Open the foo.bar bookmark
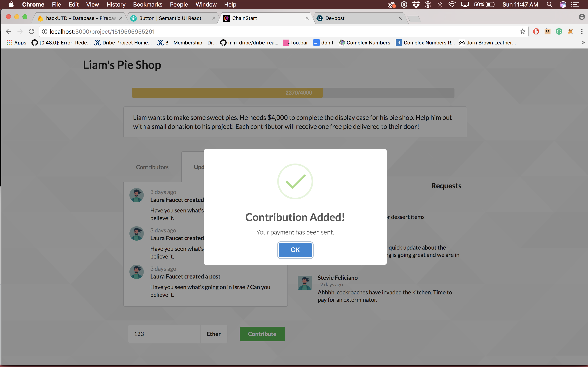 tap(295, 43)
